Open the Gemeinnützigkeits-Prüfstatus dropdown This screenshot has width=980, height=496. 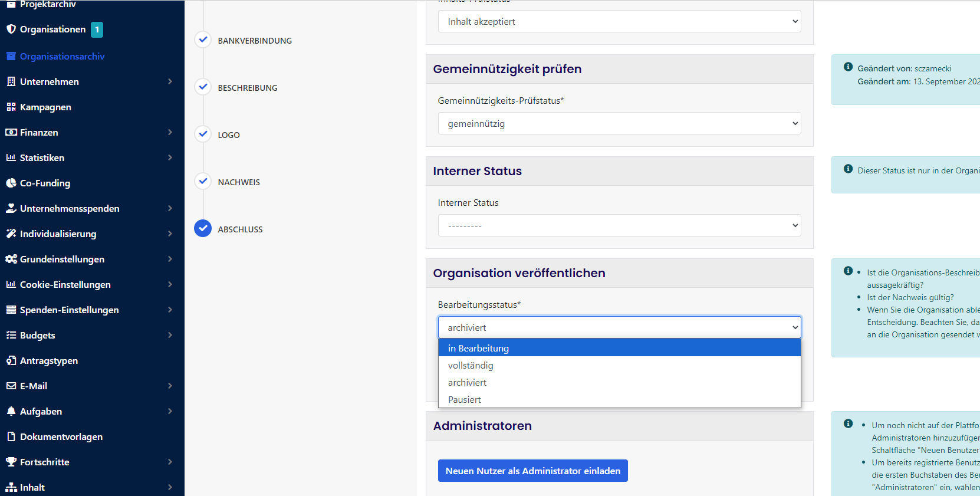pyautogui.click(x=619, y=123)
